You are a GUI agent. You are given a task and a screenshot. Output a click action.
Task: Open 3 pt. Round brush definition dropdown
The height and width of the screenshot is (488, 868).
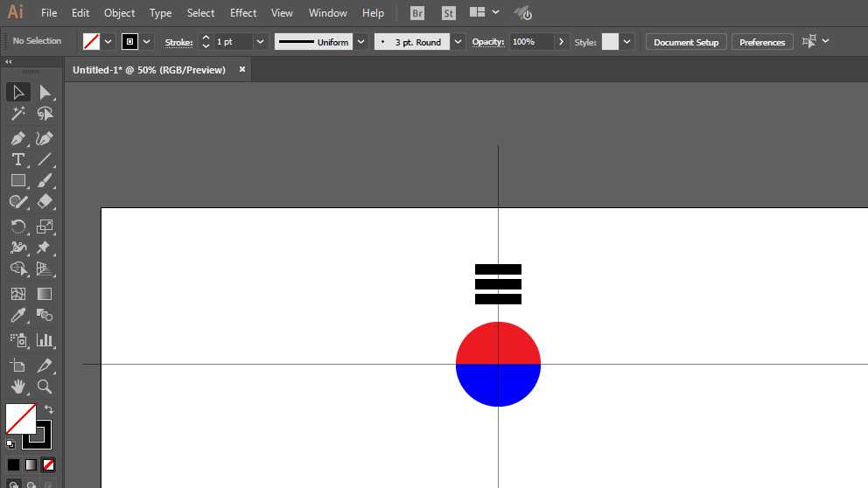click(x=458, y=41)
